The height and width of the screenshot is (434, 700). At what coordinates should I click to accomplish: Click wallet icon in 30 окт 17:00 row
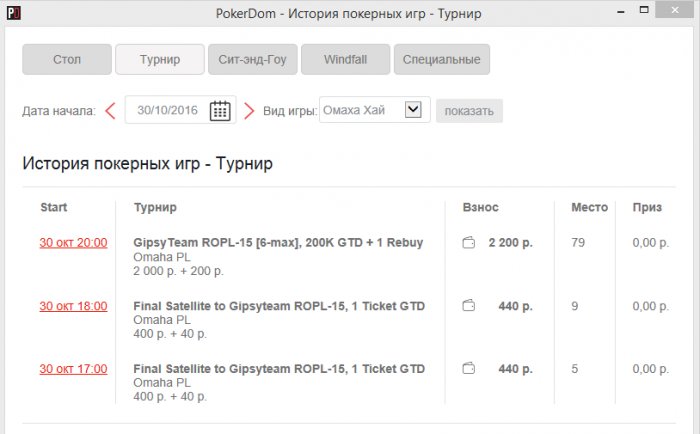468,368
